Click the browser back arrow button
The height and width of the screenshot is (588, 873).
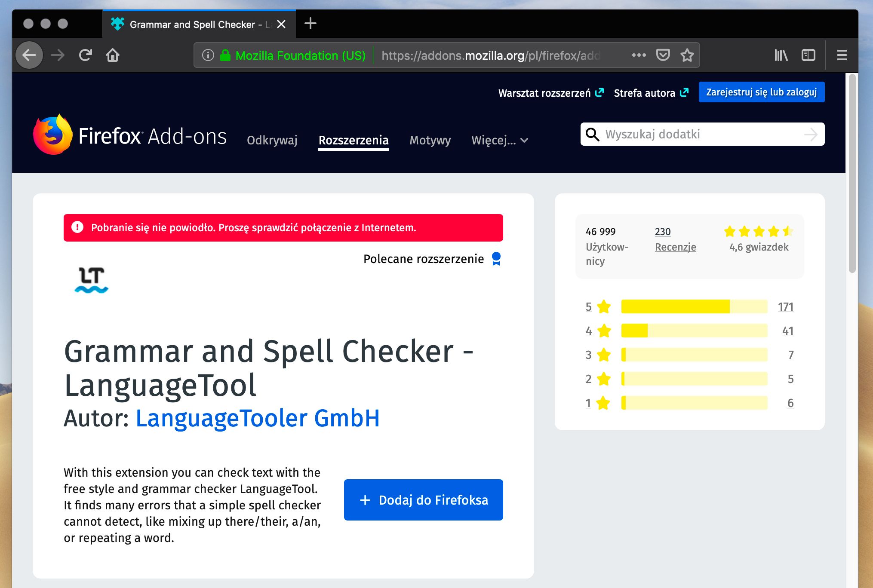point(29,55)
